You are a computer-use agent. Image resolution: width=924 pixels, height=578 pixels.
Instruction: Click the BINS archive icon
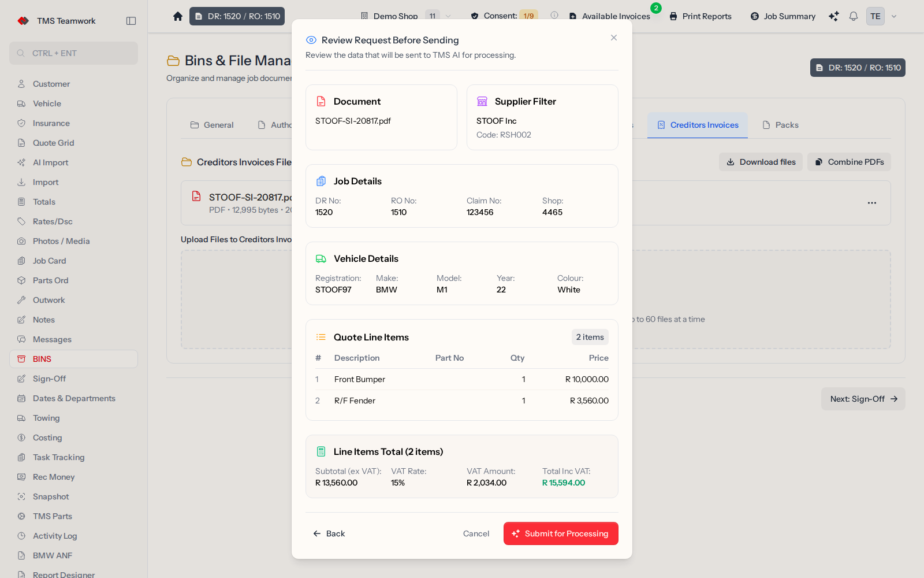point(21,359)
